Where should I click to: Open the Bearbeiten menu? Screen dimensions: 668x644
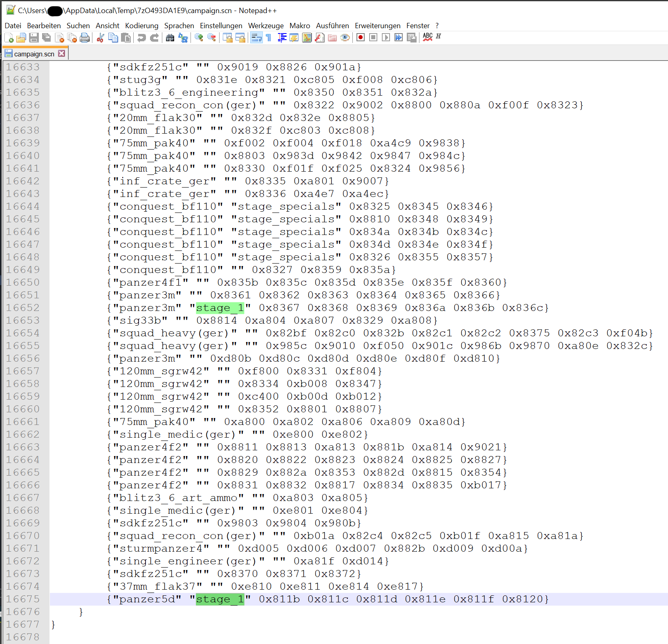[x=44, y=26]
